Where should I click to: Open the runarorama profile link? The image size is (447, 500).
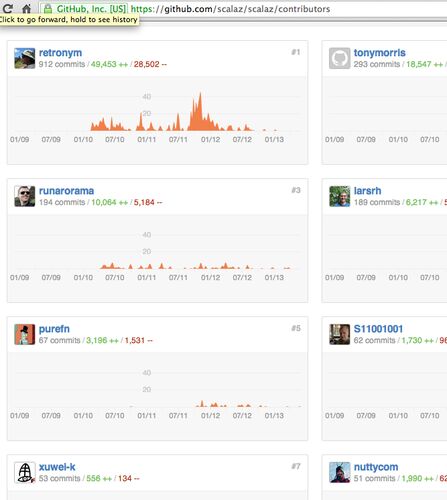coord(66,191)
